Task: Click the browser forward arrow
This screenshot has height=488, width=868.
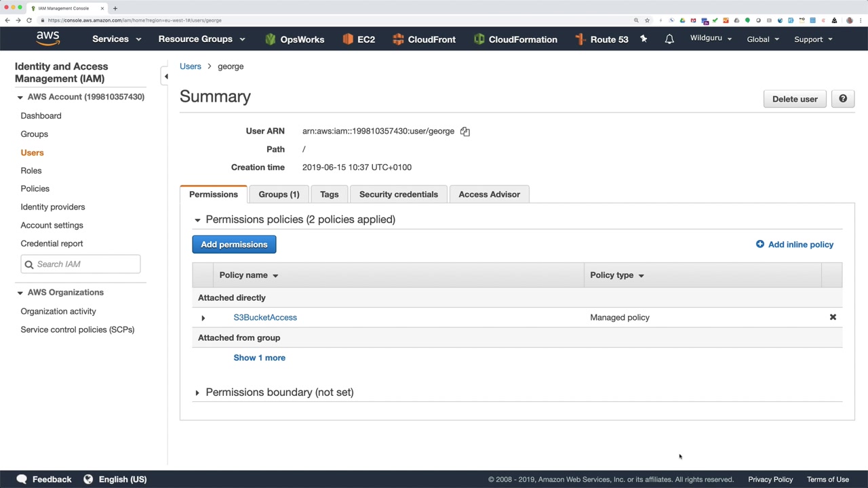Action: pyautogui.click(x=18, y=20)
